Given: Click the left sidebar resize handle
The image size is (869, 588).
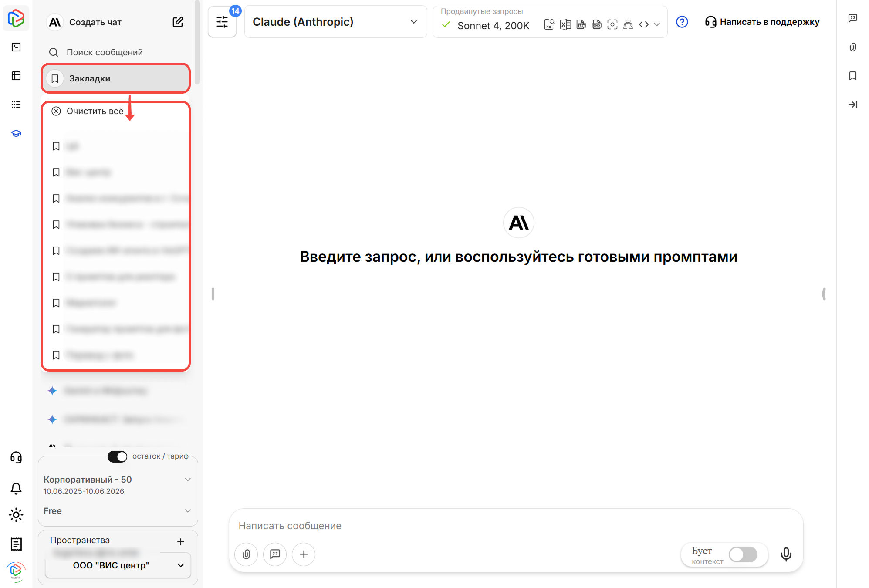Looking at the screenshot, I should click(x=213, y=294).
